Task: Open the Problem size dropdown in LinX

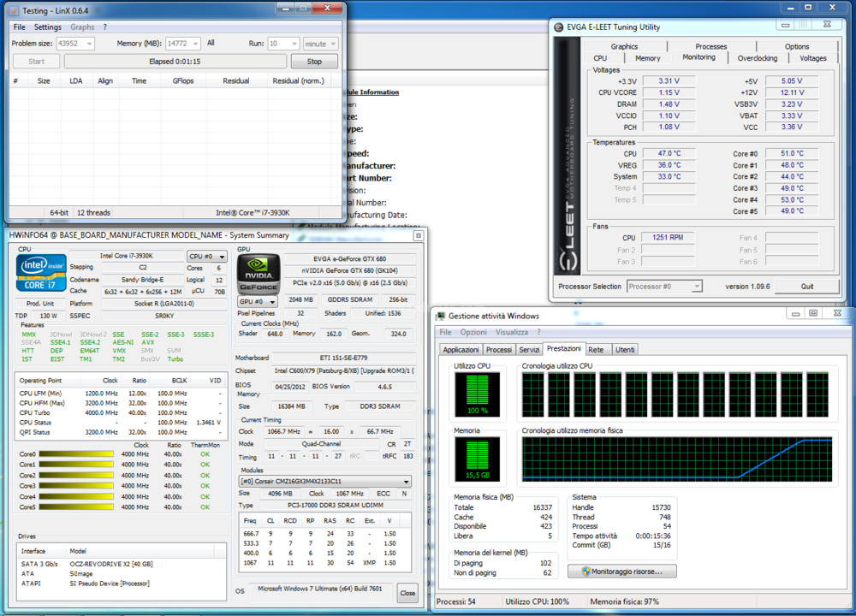Action: 89,44
